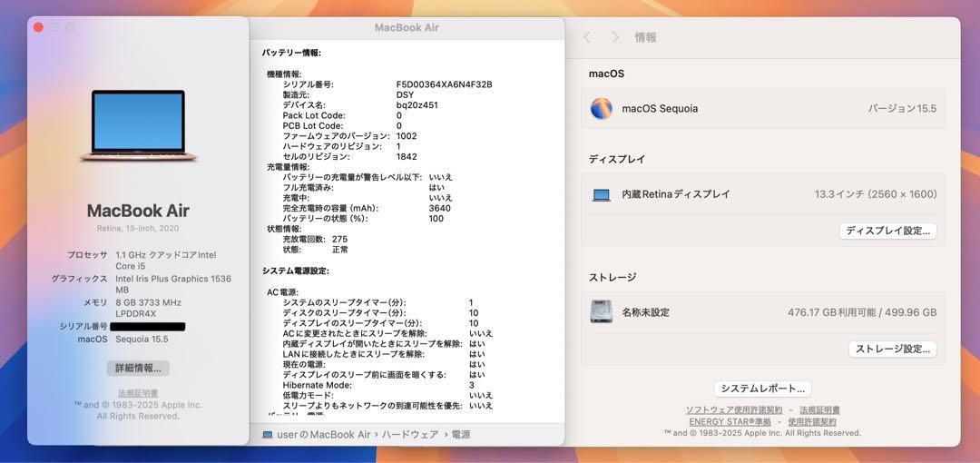Click the MacBook Air laptop image

point(138,126)
